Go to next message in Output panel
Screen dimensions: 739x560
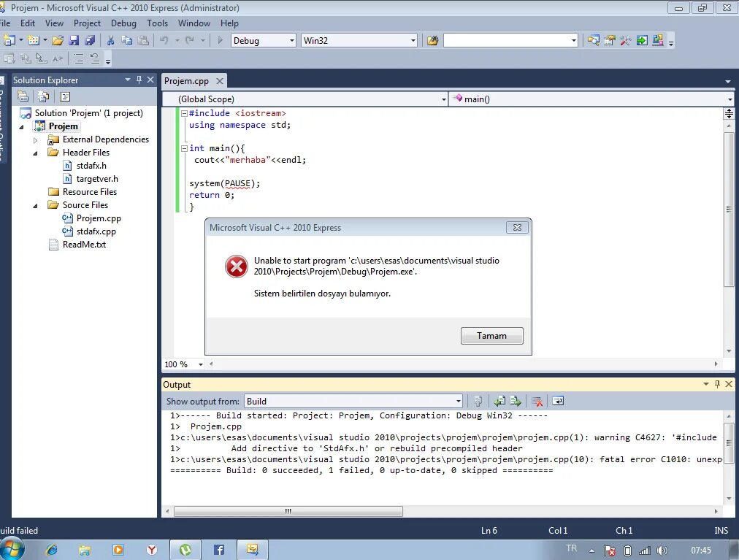[x=515, y=401]
